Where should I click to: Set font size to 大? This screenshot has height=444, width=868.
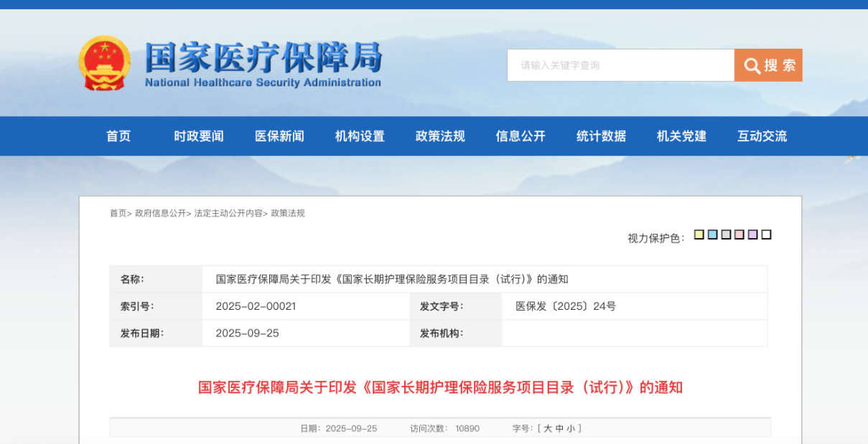(548, 428)
